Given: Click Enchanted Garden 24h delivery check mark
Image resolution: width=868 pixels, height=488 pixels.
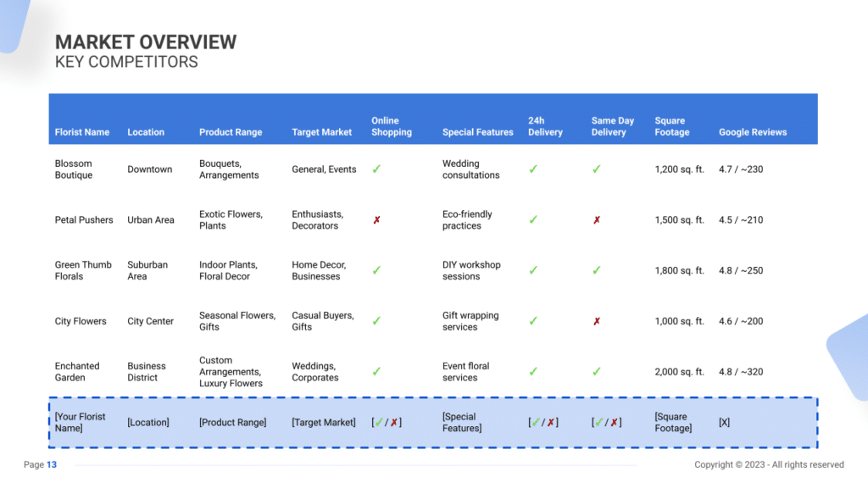Looking at the screenshot, I should click(533, 372).
